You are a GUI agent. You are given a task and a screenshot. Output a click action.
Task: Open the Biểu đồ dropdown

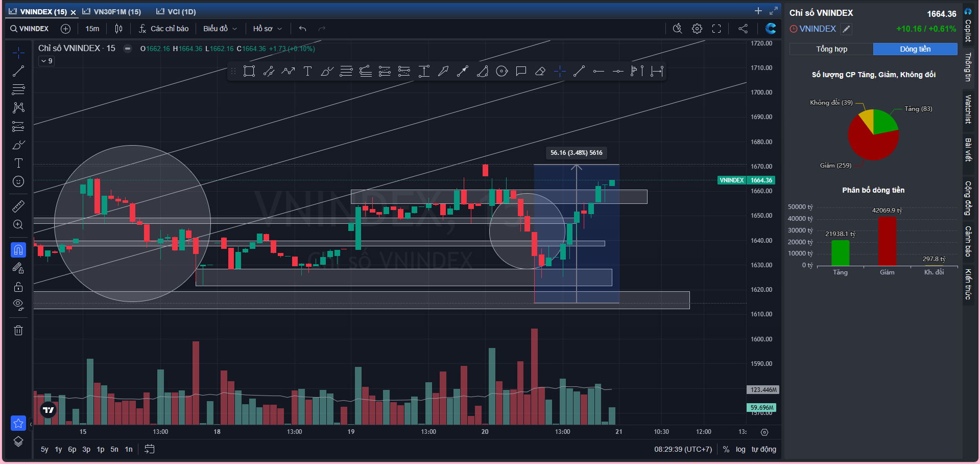(220, 29)
